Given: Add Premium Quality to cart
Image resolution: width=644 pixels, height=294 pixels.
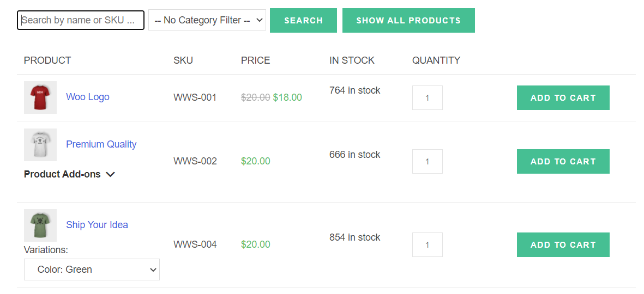Looking at the screenshot, I should point(563,162).
